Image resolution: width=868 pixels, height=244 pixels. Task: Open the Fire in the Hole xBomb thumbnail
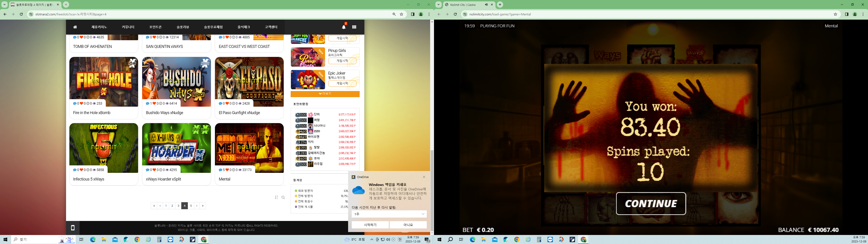tap(104, 82)
